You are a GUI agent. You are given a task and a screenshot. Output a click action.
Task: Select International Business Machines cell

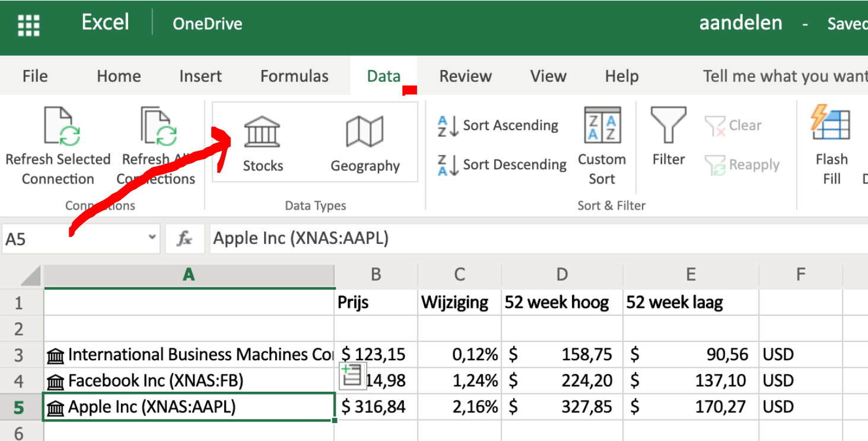(189, 355)
